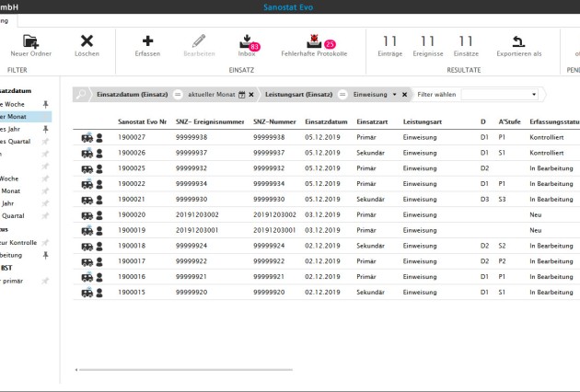The height and width of the screenshot is (392, 580).
Task: Click horizontal scrollbar below table
Action: click(x=186, y=369)
